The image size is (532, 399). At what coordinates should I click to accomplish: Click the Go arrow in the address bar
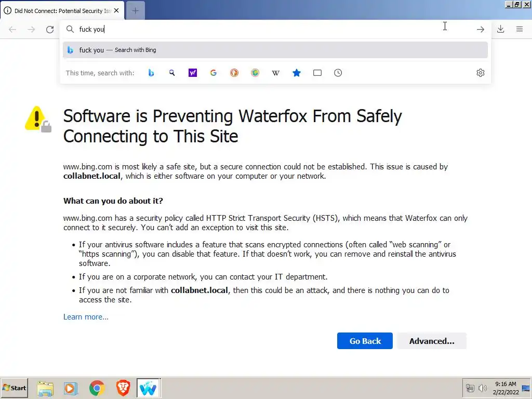[481, 30]
